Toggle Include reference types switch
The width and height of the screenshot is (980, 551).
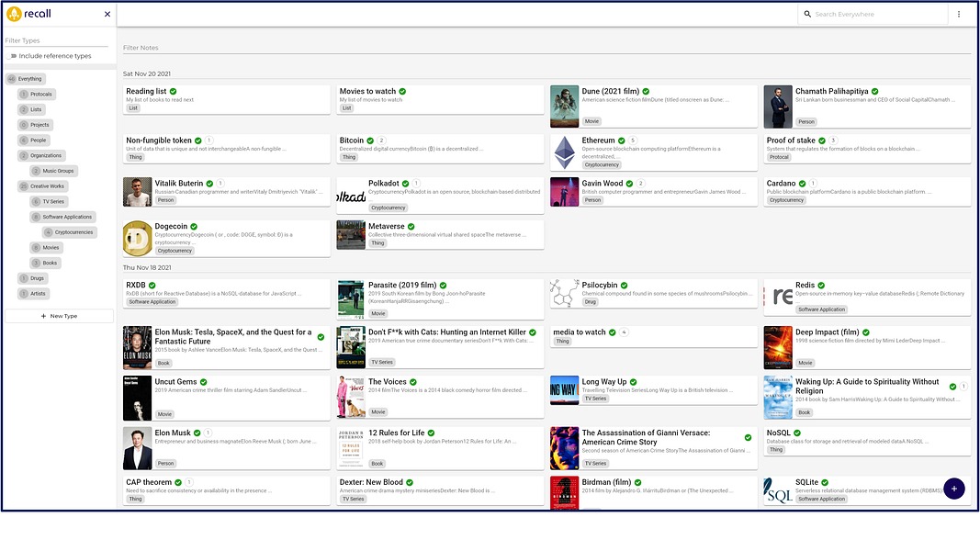pos(13,56)
